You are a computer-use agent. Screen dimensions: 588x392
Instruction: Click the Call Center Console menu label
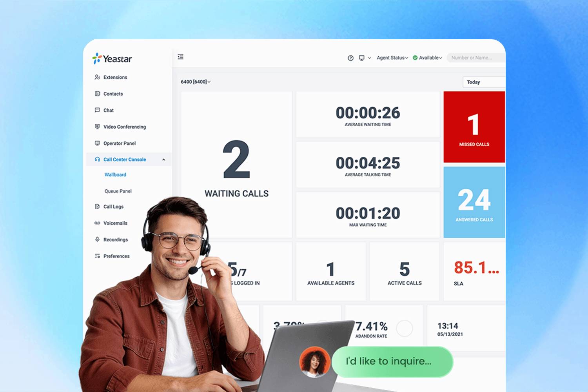(x=125, y=160)
